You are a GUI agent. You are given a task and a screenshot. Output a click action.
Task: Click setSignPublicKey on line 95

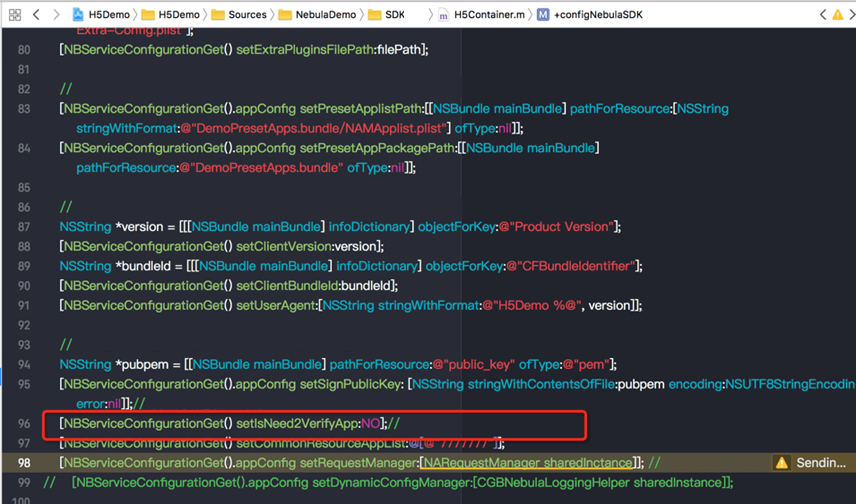(x=351, y=384)
